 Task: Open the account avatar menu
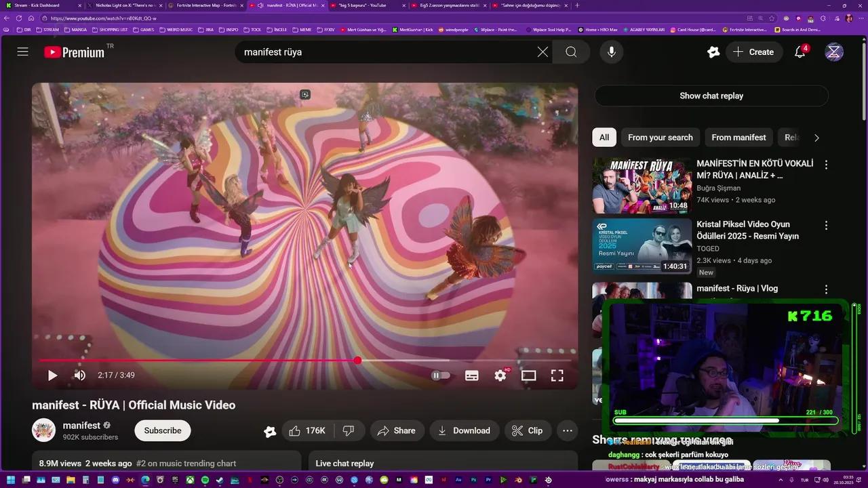coord(834,52)
